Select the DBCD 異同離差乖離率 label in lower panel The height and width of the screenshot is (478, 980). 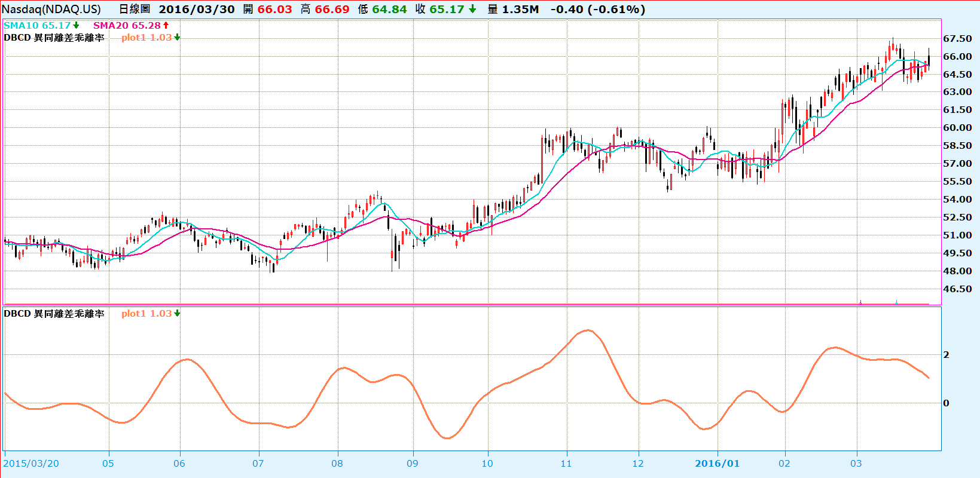point(54,313)
